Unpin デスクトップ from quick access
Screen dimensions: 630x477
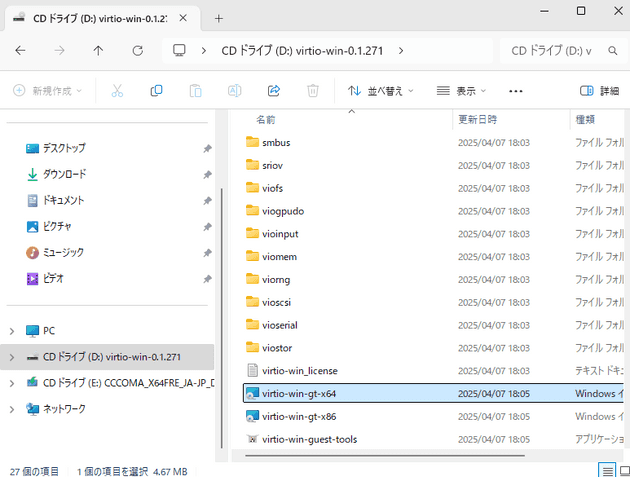pos(207,148)
